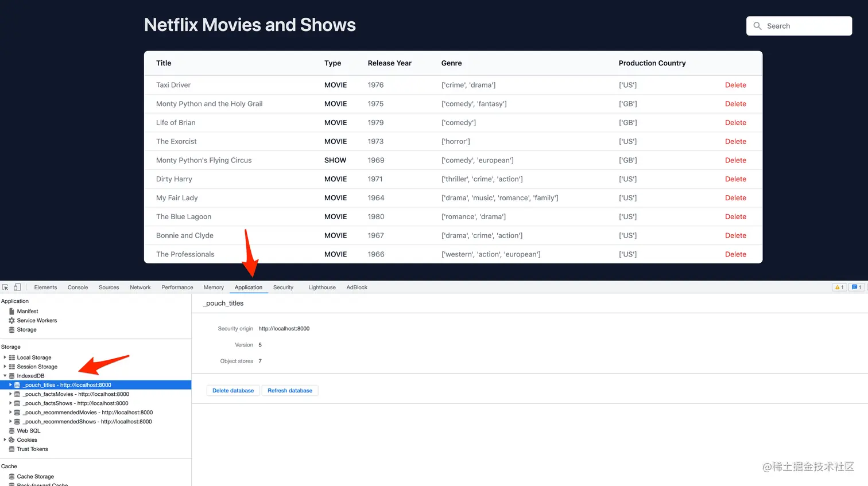
Task: Click the Refresh database button
Action: click(290, 390)
